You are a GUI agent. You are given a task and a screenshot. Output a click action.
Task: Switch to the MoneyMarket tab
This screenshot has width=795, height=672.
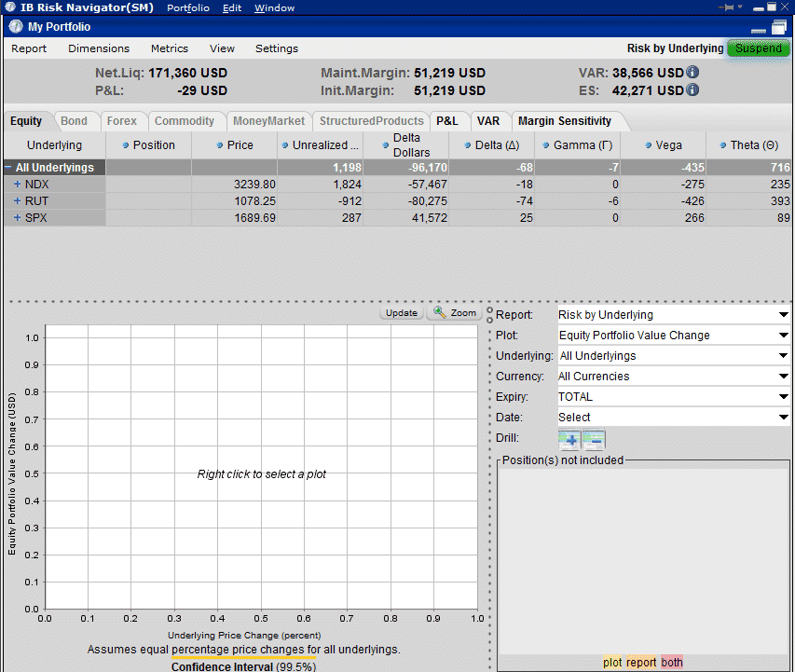pyautogui.click(x=268, y=121)
